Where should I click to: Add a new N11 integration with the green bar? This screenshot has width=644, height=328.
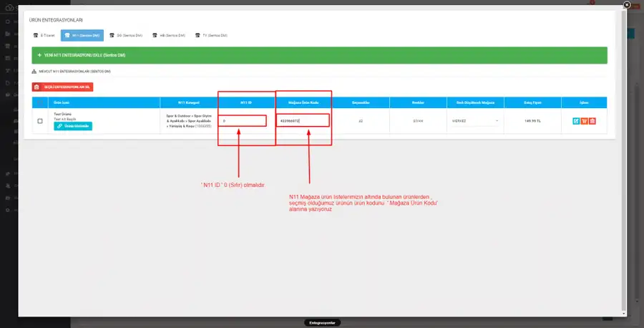[320, 55]
